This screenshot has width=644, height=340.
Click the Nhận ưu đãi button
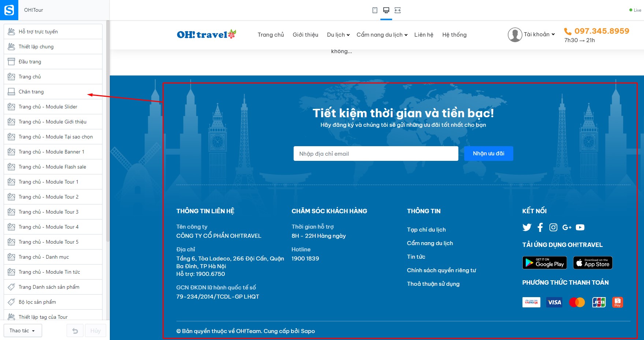(488, 154)
